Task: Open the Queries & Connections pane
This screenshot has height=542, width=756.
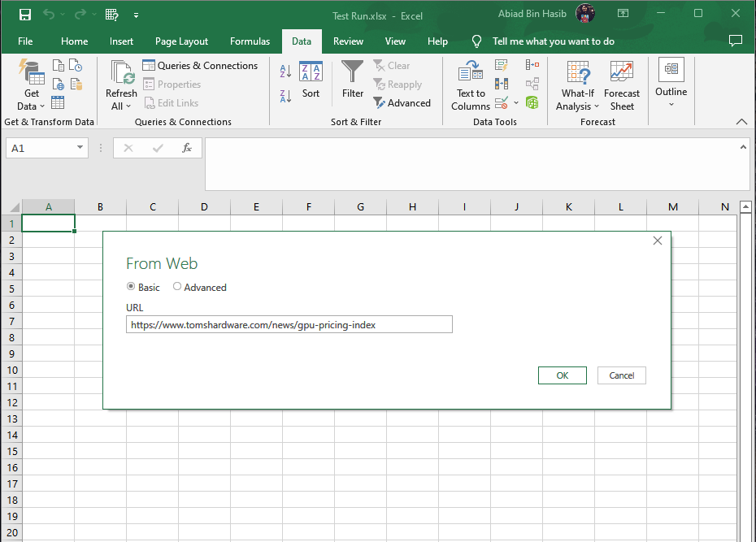Action: pos(200,66)
